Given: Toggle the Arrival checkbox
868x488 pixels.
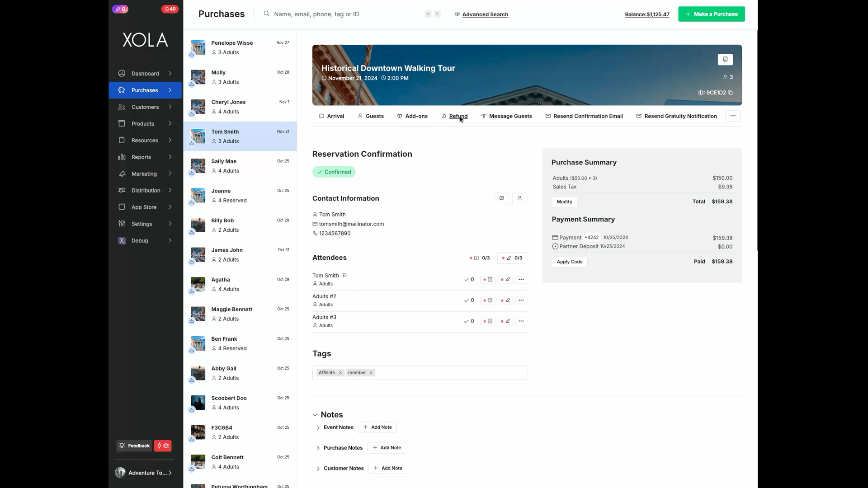Looking at the screenshot, I should coord(321,116).
